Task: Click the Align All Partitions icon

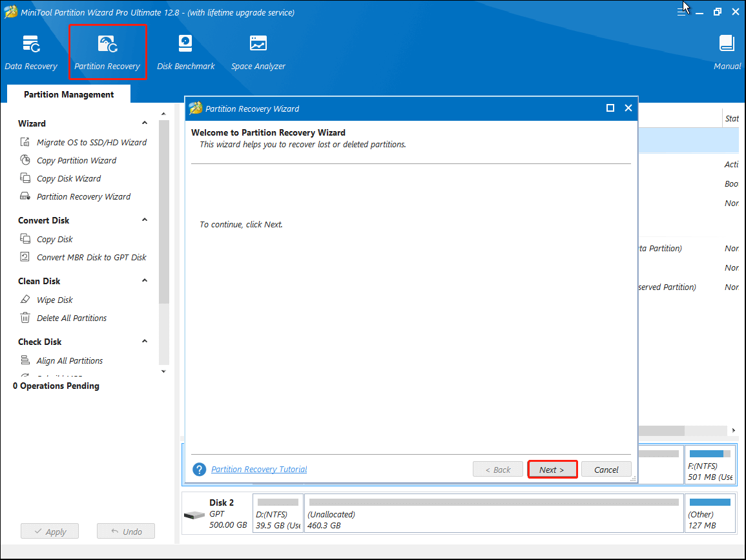Action: 25,360
